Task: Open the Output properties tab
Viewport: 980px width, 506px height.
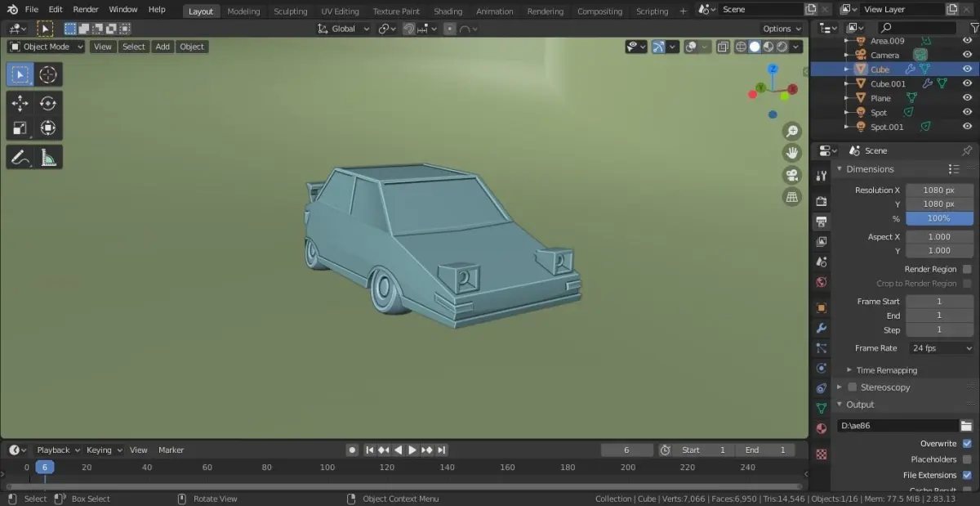Action: point(822,222)
